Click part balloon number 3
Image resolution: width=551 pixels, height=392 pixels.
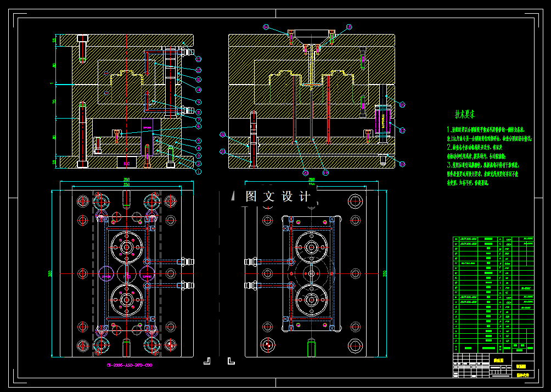coord(198,156)
